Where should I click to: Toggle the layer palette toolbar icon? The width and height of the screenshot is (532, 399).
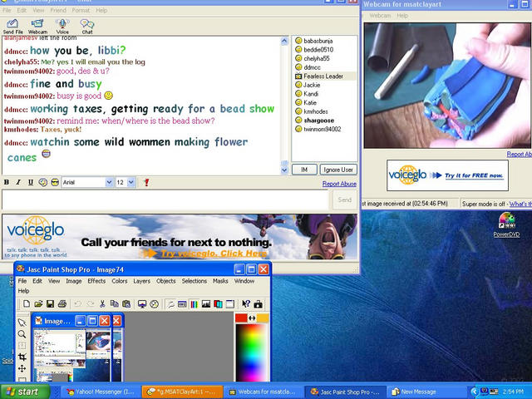(218, 304)
